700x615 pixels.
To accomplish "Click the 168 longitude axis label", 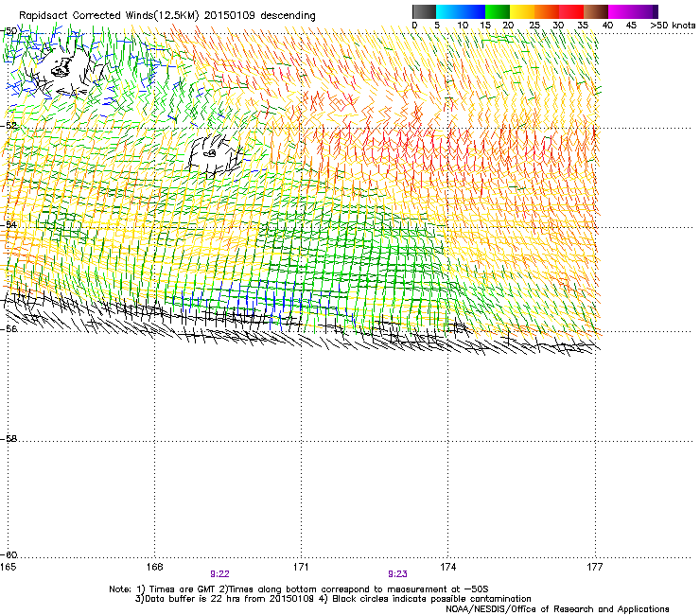I will (154, 567).
